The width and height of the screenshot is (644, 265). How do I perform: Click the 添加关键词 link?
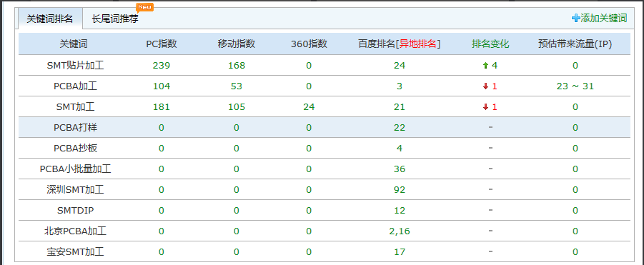click(x=604, y=18)
